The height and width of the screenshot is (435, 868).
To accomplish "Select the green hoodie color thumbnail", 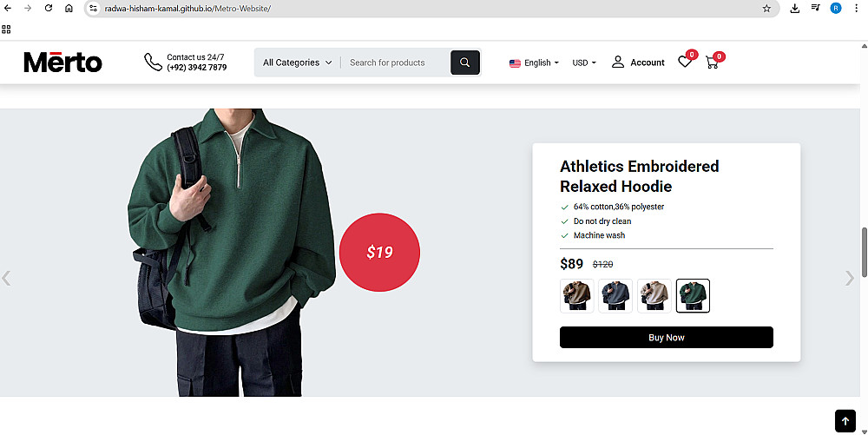I will [x=693, y=295].
